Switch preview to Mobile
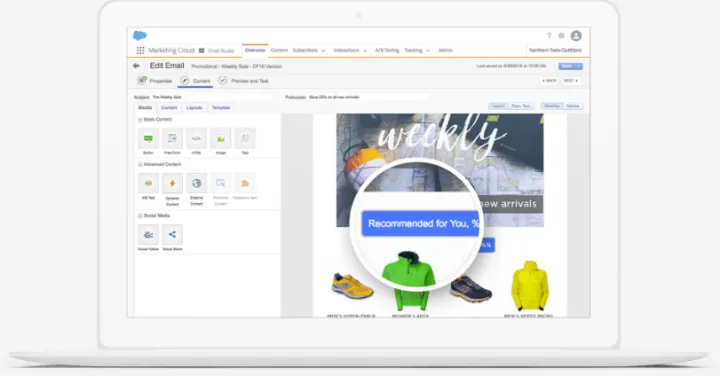 point(573,106)
